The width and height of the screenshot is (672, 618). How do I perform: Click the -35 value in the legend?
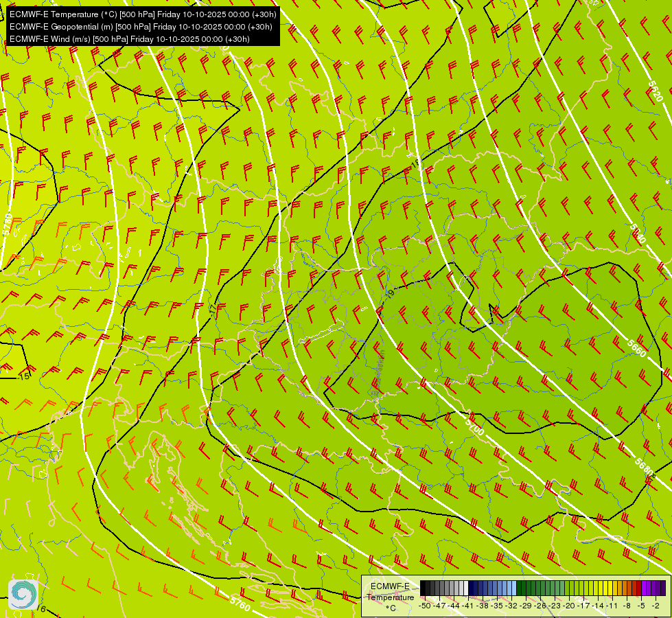[x=496, y=606]
